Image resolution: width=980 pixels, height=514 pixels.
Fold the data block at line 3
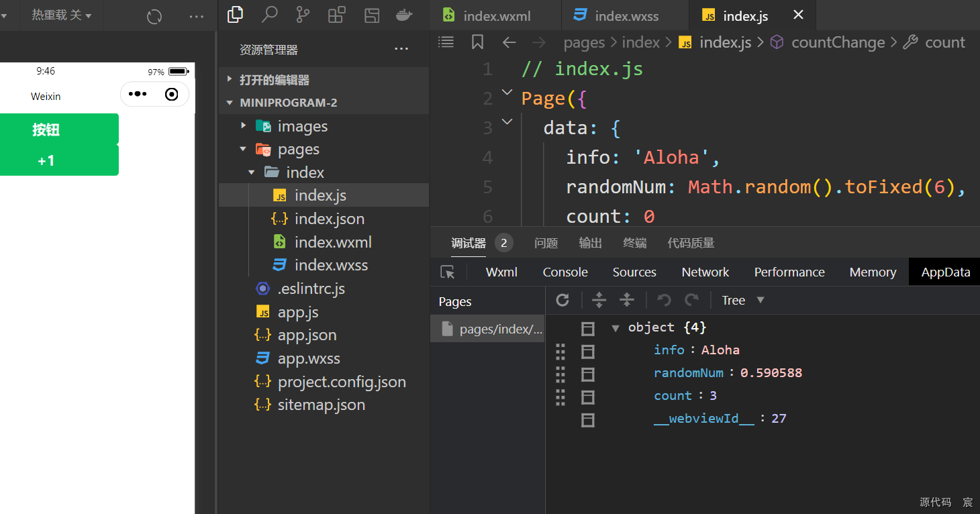click(507, 121)
